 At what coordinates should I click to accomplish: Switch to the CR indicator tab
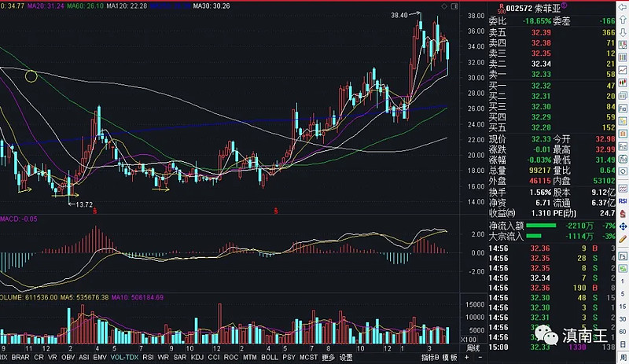[x=39, y=357]
